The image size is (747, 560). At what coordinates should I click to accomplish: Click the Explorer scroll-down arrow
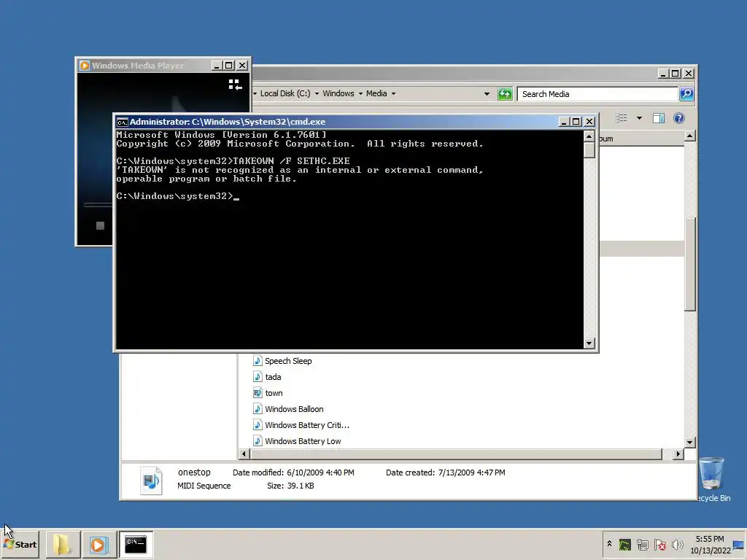point(689,443)
